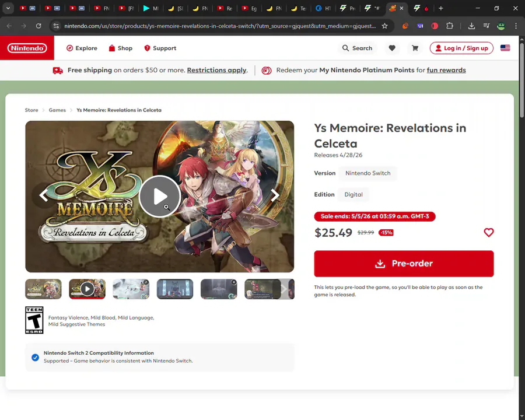Bookmark this page with the star
The width and height of the screenshot is (525, 420).
coord(385,26)
